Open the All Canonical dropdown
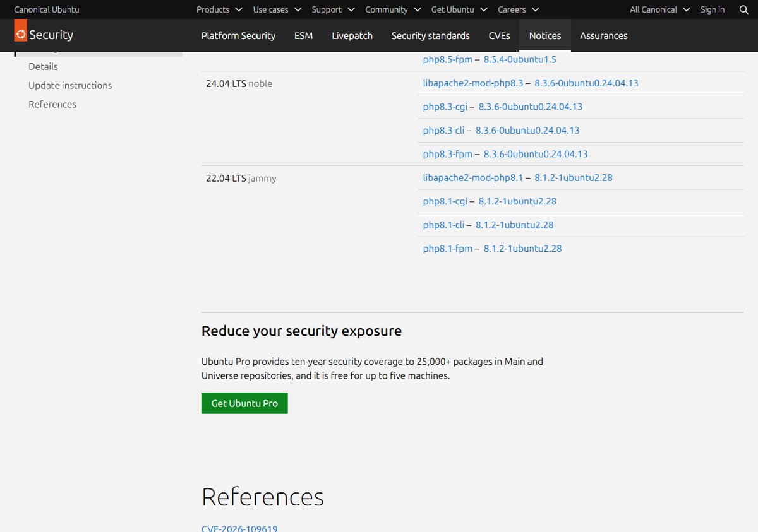Screen dimensions: 758x532 pyautogui.click(x=660, y=9)
